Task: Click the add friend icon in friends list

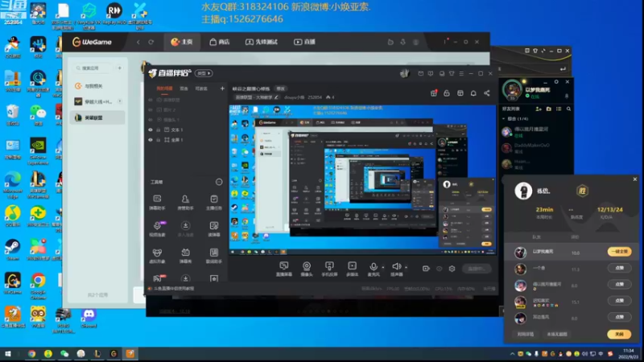Action: 539,109
